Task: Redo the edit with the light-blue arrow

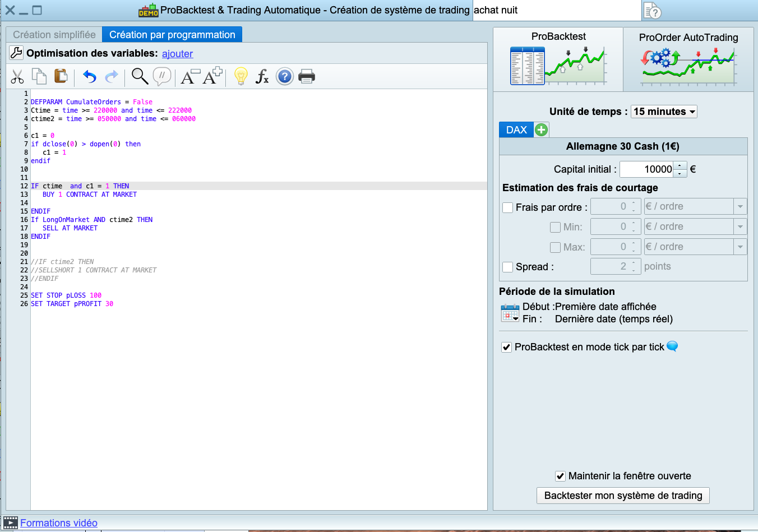Action: coord(112,76)
